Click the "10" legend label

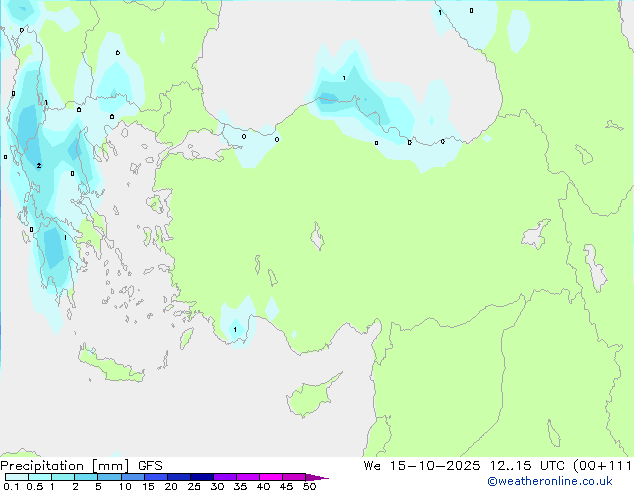(125, 486)
